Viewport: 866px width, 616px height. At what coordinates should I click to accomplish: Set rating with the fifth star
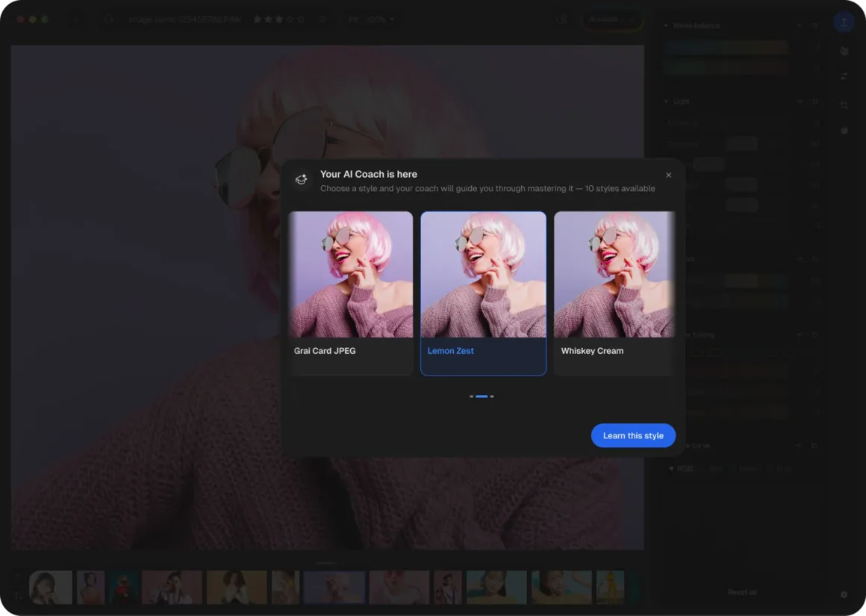pyautogui.click(x=300, y=19)
